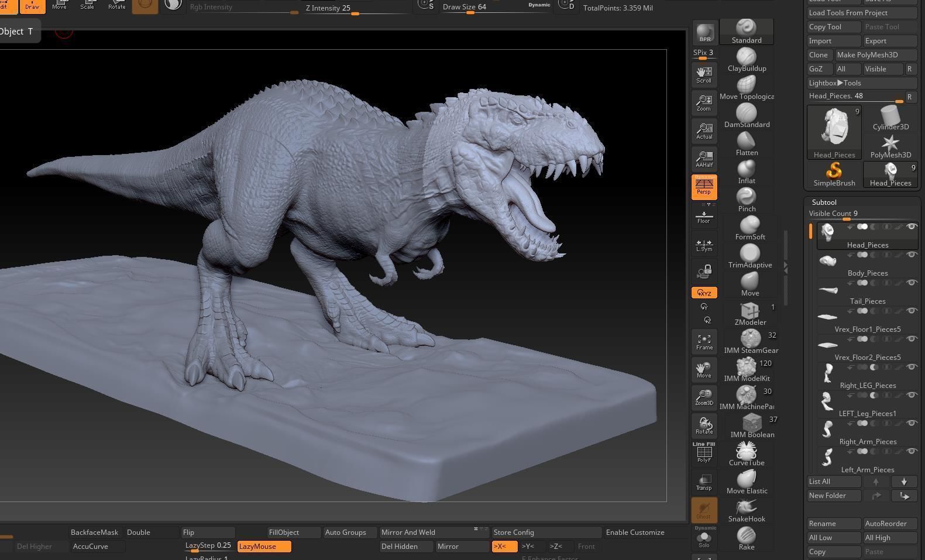Open Lightbox Tools browser
925x560 pixels.
(862, 83)
